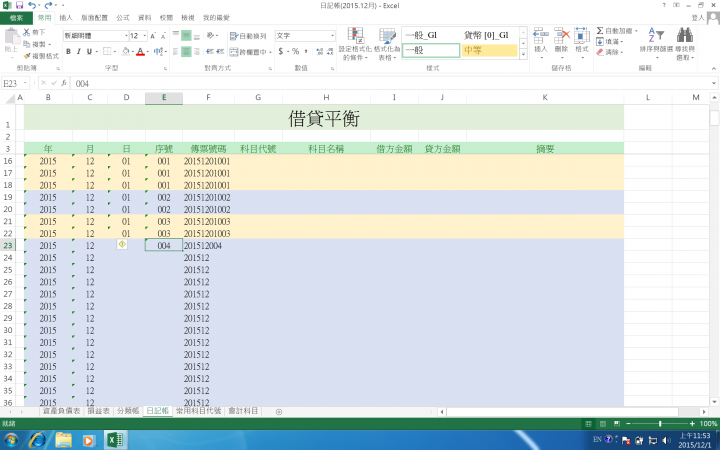The height and width of the screenshot is (450, 720).
Task: Switch to the 資產負債表 sheet tab
Action: [x=61, y=411]
